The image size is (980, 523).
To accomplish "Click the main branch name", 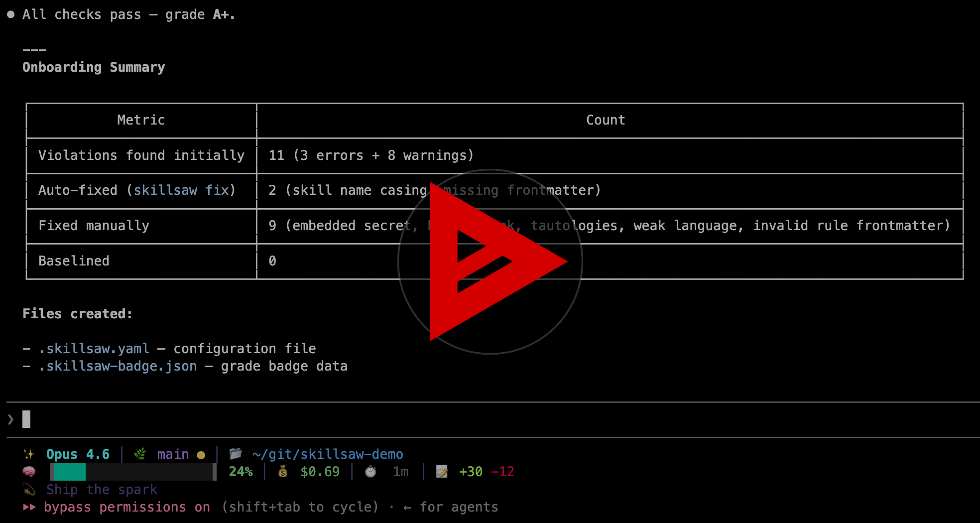I will tap(173, 454).
